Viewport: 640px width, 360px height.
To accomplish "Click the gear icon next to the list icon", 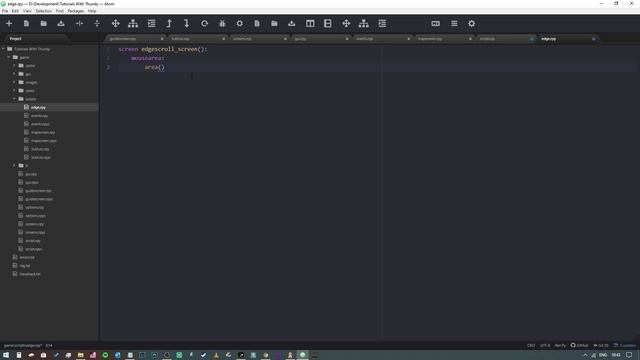I will pos(471,24).
